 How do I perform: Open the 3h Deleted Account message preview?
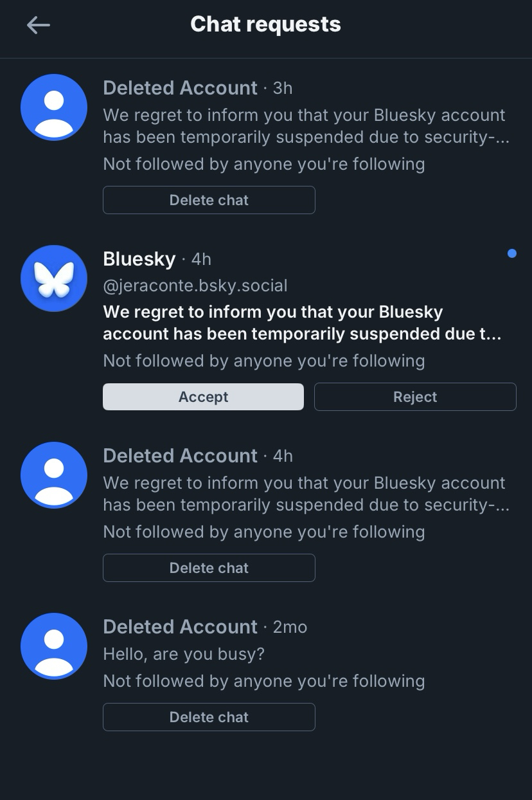coord(305,126)
